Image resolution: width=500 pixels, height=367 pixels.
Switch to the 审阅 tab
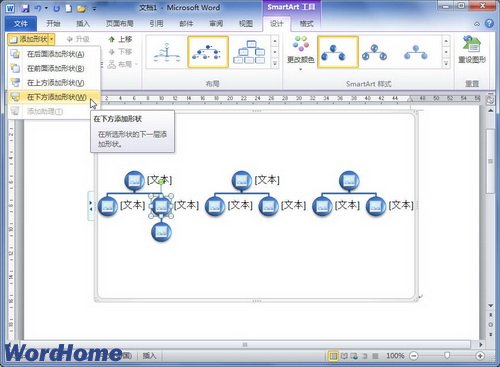tap(216, 23)
